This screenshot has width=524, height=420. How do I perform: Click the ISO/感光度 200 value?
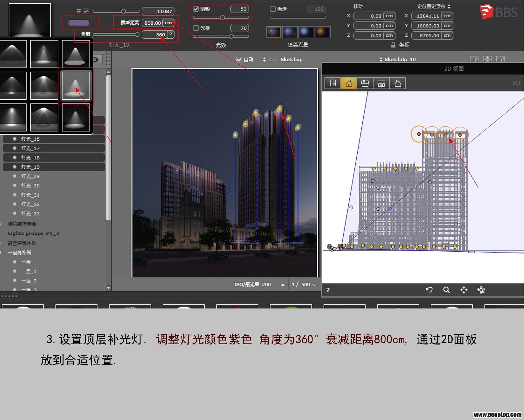coord(252,284)
